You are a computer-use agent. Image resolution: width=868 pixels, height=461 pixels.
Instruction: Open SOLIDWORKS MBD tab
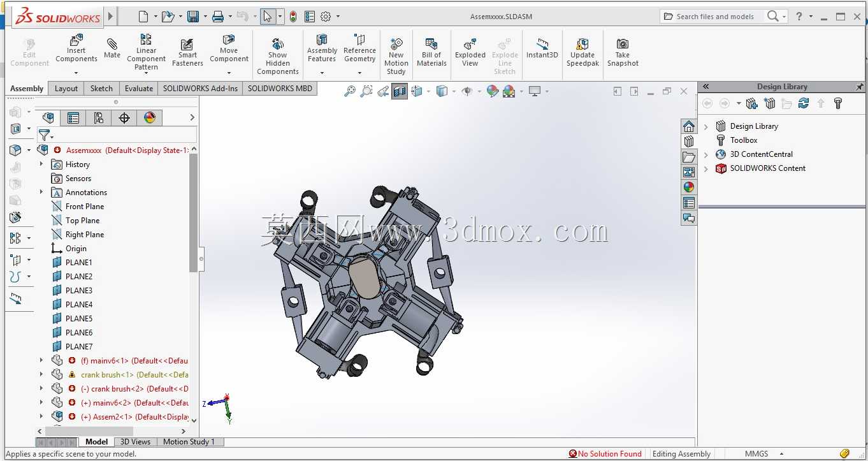(x=280, y=89)
